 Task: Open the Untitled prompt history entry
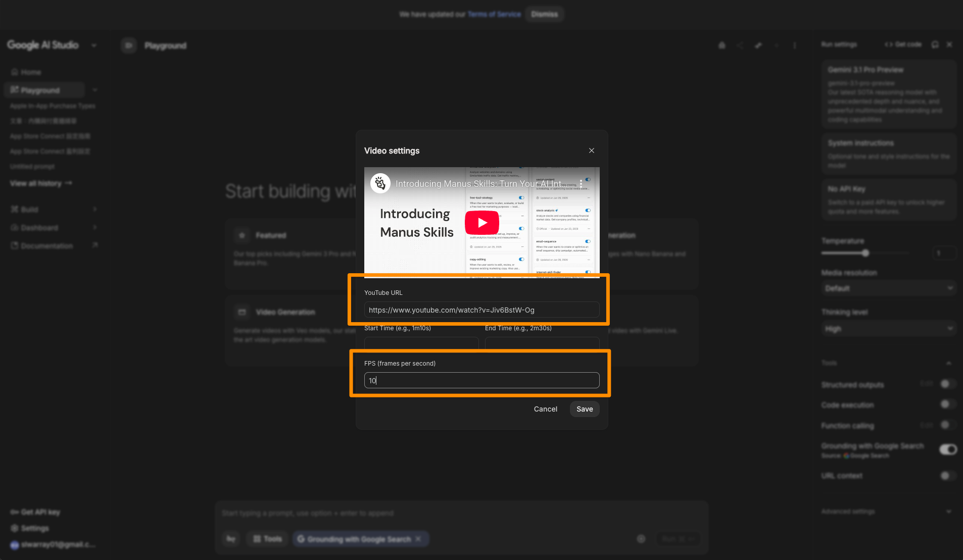pos(31,166)
